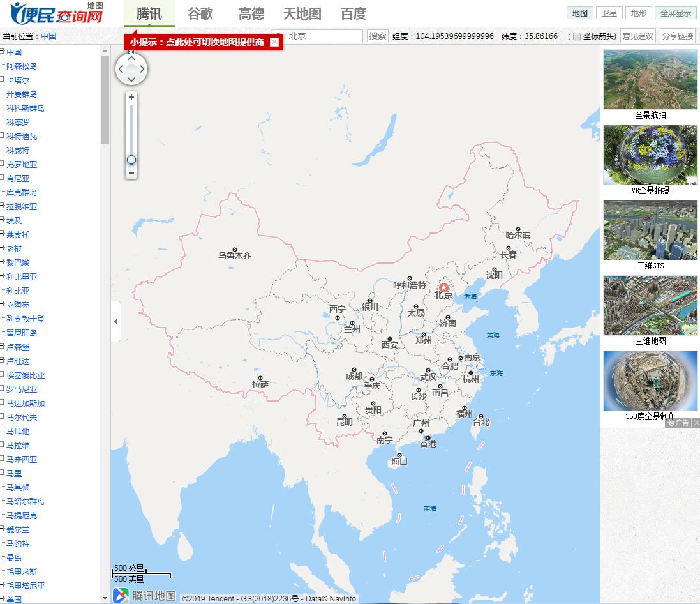Click the 分享链接 share link button
This screenshot has width=700, height=604.
(678, 36)
